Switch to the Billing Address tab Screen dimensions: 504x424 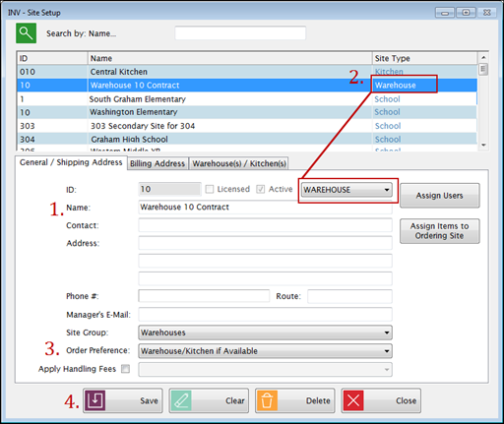pos(157,163)
